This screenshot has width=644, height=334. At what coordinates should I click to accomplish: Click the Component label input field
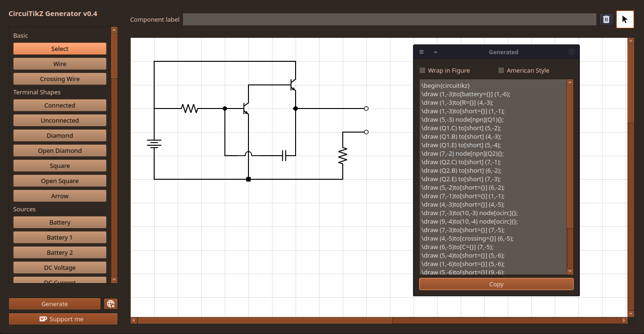[389, 19]
